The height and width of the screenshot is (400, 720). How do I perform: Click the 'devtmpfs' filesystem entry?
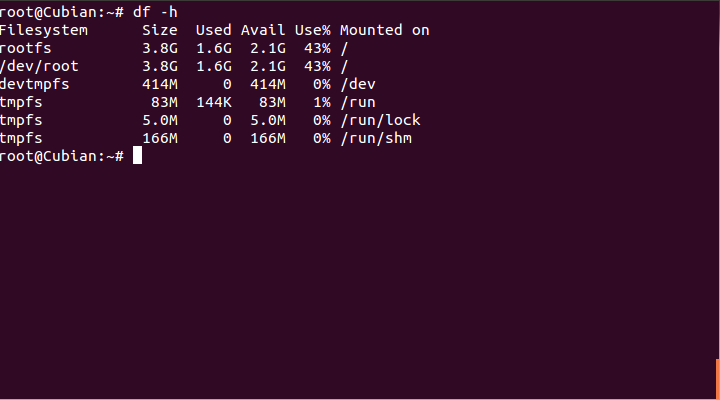[34, 85]
